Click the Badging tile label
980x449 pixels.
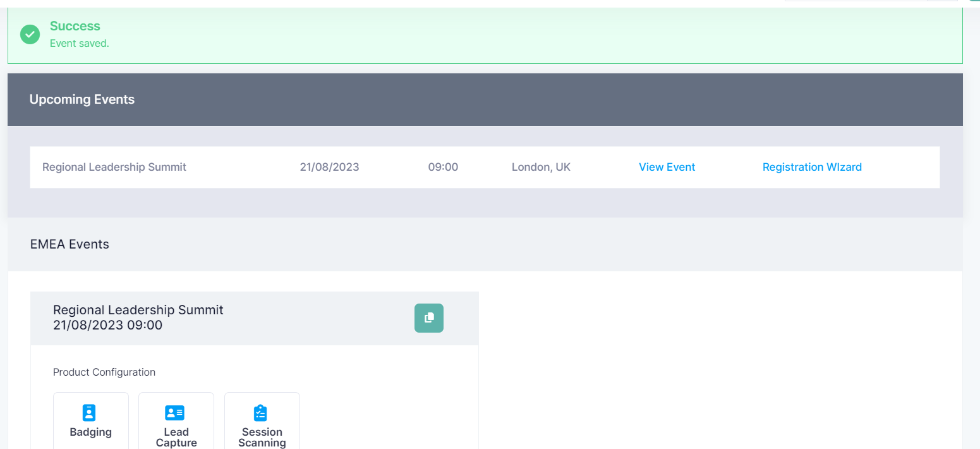pos(90,432)
